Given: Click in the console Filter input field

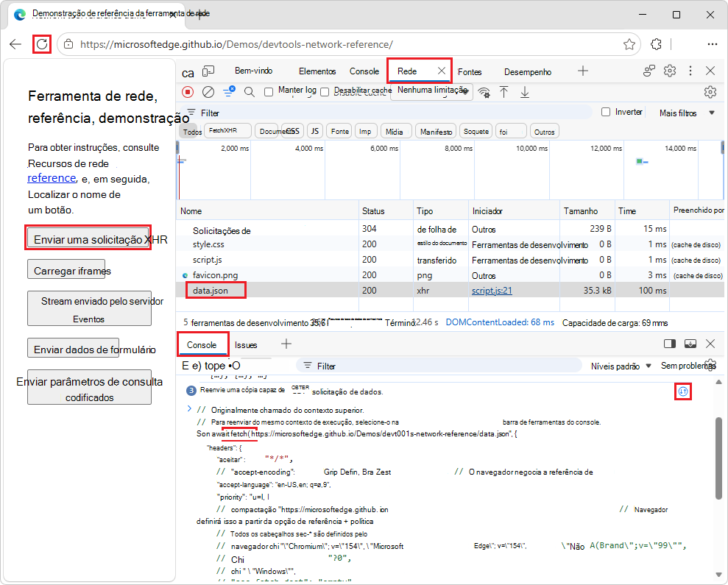Looking at the screenshot, I should (x=439, y=366).
